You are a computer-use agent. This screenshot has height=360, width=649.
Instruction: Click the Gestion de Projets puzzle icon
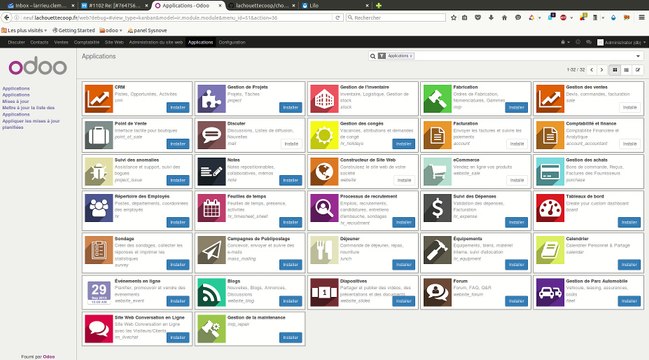pyautogui.click(x=212, y=99)
